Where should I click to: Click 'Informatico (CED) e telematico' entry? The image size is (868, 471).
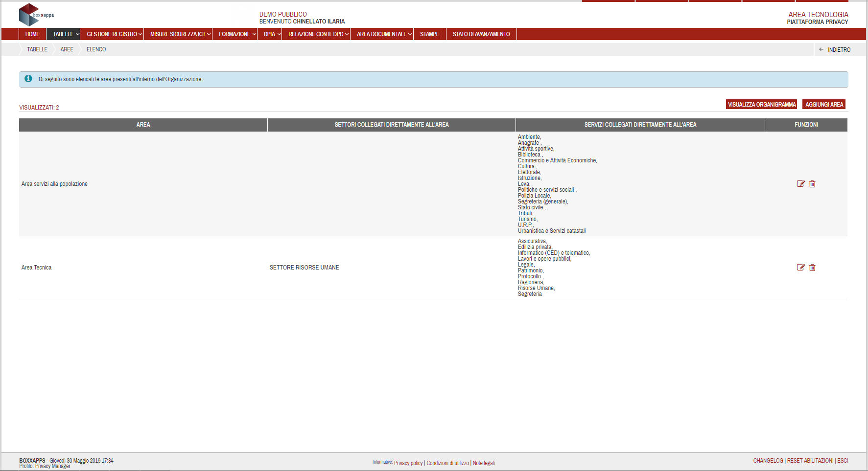(x=554, y=253)
